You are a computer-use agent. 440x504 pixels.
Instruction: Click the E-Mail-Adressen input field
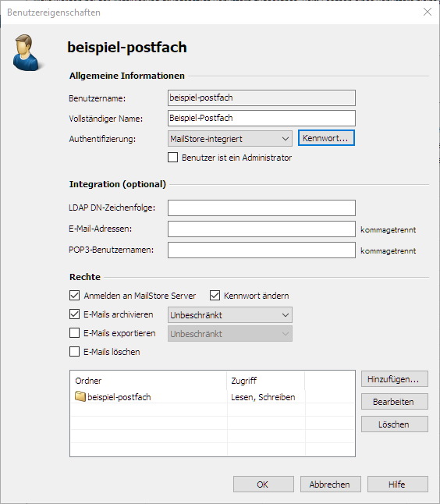point(261,229)
